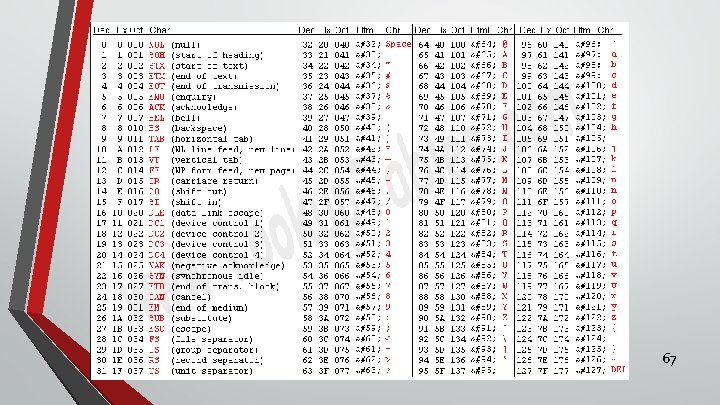This screenshot has height=405, width=720.
Task: Click the red 'Space' character entry
Action: 398,44
